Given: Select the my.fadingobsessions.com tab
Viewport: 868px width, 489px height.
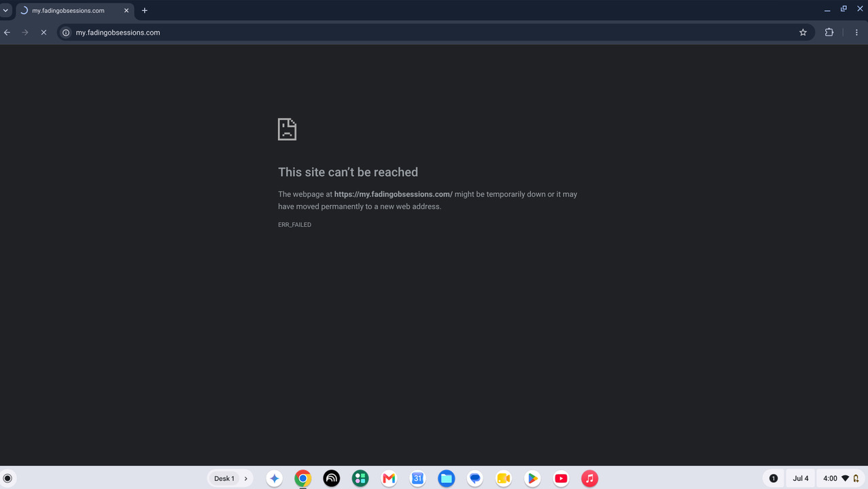Looking at the screenshot, I should coord(74,10).
